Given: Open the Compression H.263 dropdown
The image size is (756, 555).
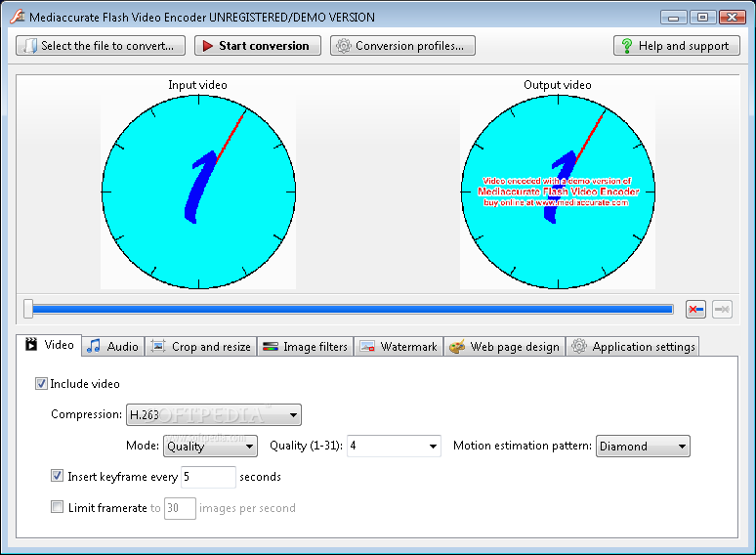Looking at the screenshot, I should click(x=214, y=414).
